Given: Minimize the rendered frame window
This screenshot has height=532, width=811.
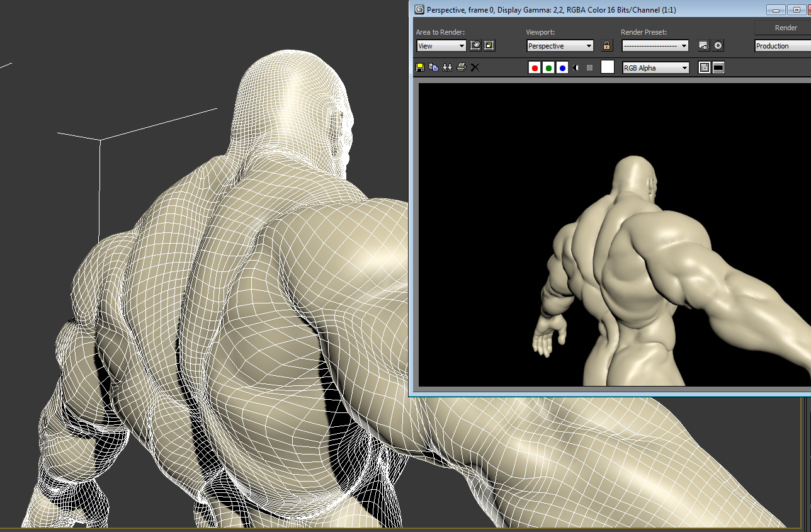Looking at the screenshot, I should click(x=777, y=9).
